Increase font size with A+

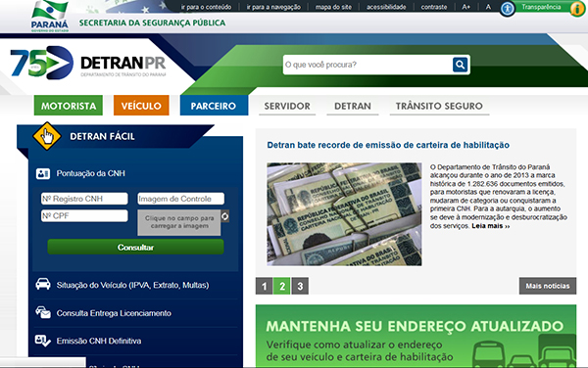[465, 7]
